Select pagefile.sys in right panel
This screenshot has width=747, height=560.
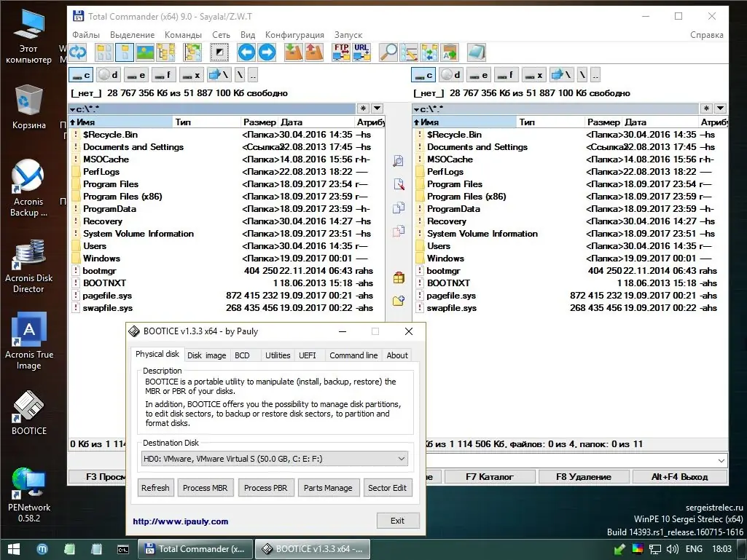570,296
